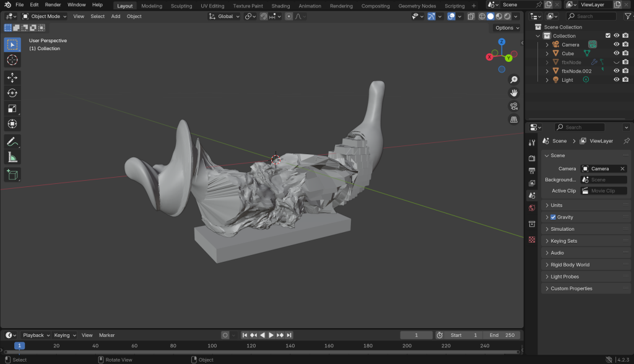The width and height of the screenshot is (634, 364).
Task: Open the viewport Options dropdown
Action: (x=507, y=28)
